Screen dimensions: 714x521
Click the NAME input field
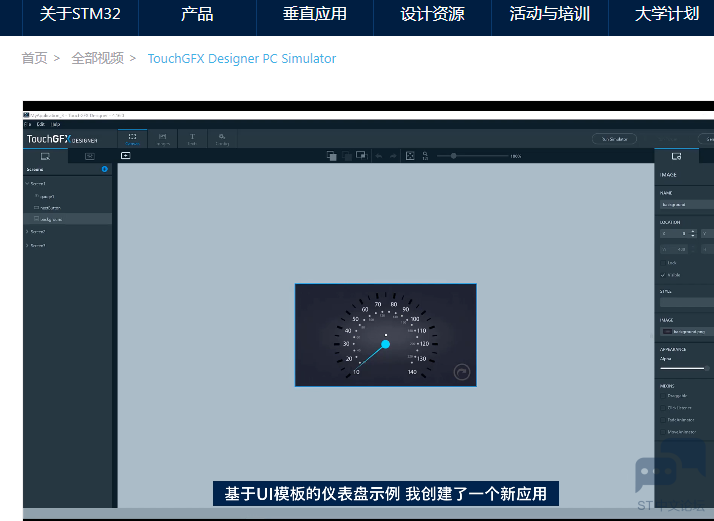[x=687, y=204]
